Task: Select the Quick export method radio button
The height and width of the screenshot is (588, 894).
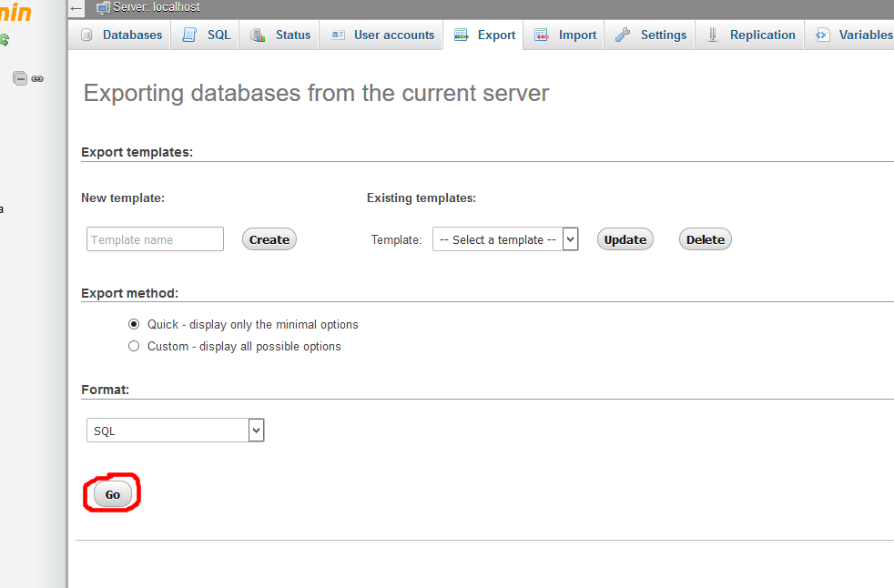Action: click(x=134, y=324)
